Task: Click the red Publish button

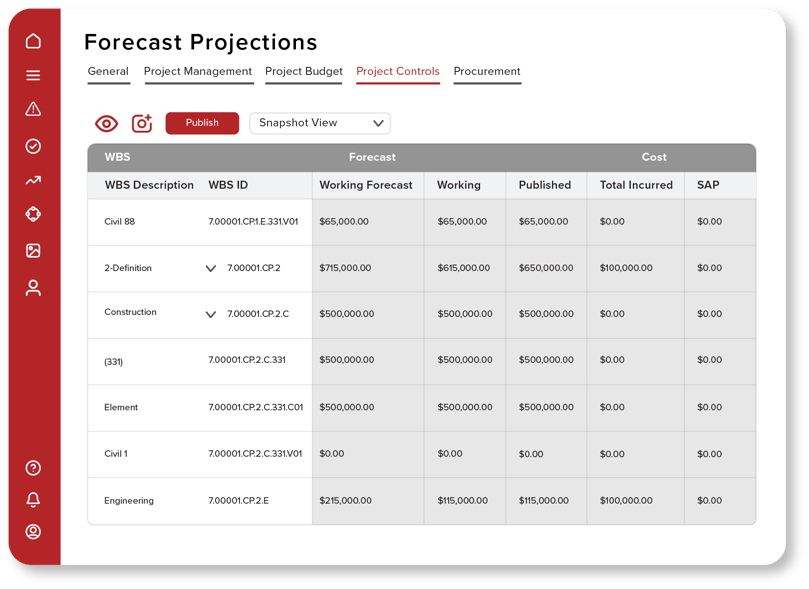Action: (202, 123)
